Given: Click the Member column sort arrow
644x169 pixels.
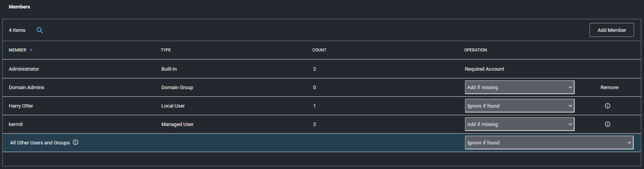Looking at the screenshot, I should [31, 50].
